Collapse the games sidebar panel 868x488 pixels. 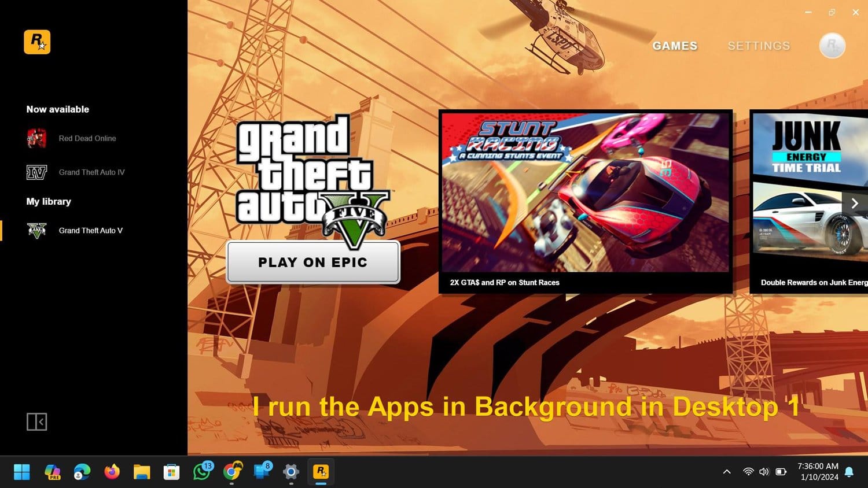36,422
